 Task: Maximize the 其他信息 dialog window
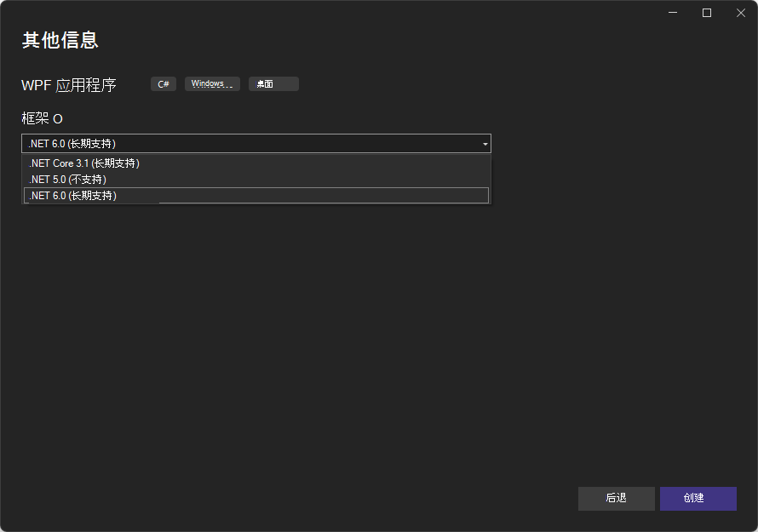point(707,13)
